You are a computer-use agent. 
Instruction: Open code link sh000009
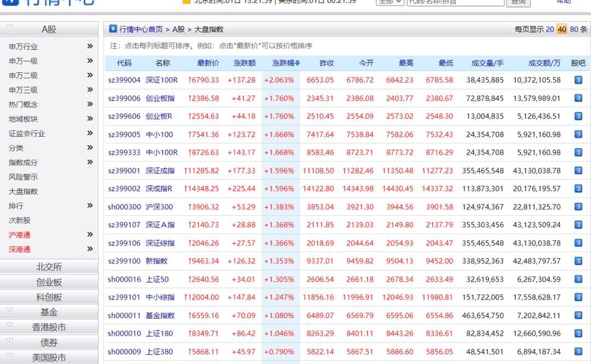pos(124,351)
